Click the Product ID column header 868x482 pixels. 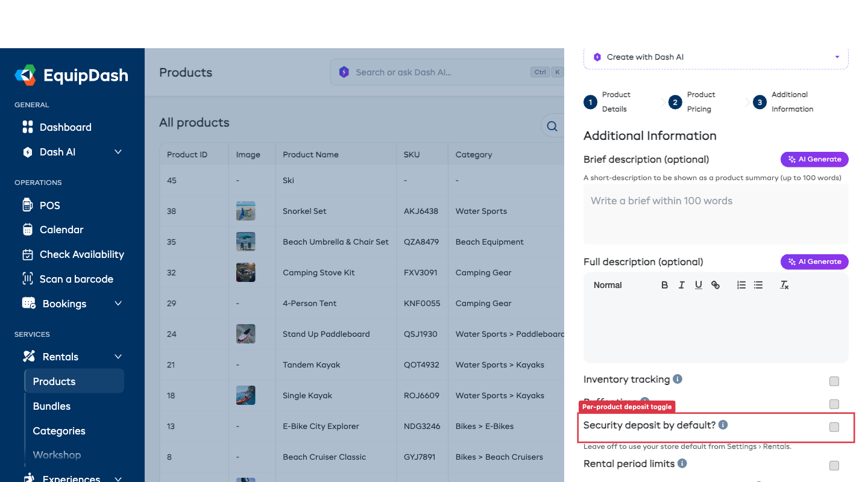coord(187,154)
